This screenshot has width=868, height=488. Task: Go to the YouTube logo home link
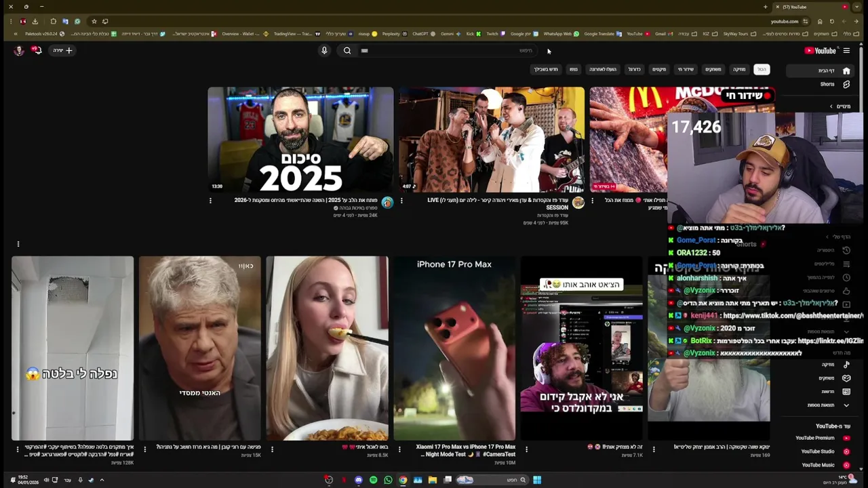point(821,50)
